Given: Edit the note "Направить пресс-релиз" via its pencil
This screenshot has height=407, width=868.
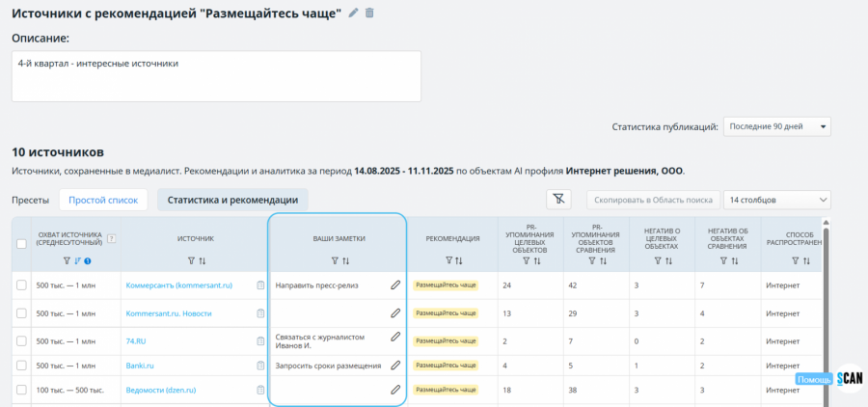Looking at the screenshot, I should click(394, 285).
